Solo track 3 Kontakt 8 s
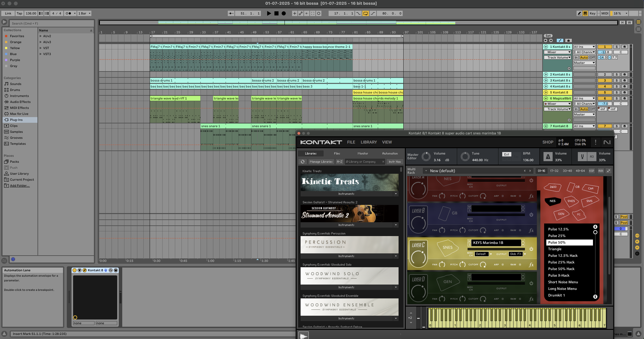This screenshot has width=644, height=339. point(617,81)
